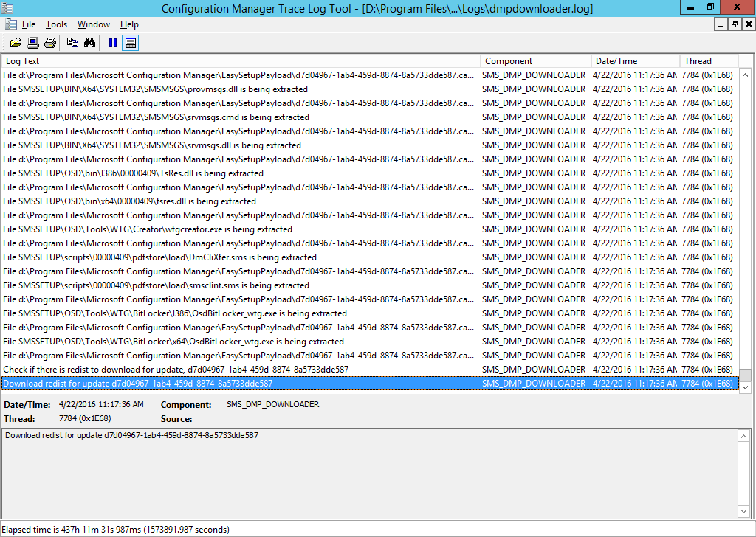Sort by the Thread column header
The image size is (756, 537).
coord(709,61)
